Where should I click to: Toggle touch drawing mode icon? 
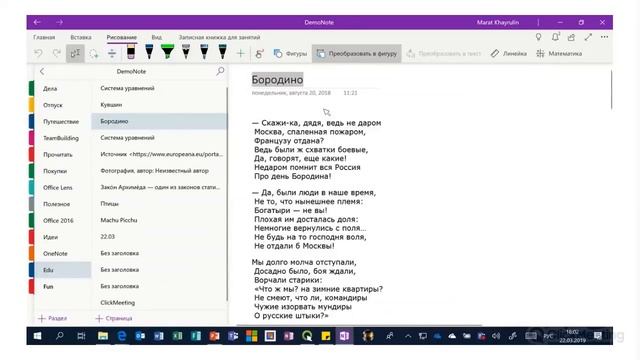pos(260,53)
